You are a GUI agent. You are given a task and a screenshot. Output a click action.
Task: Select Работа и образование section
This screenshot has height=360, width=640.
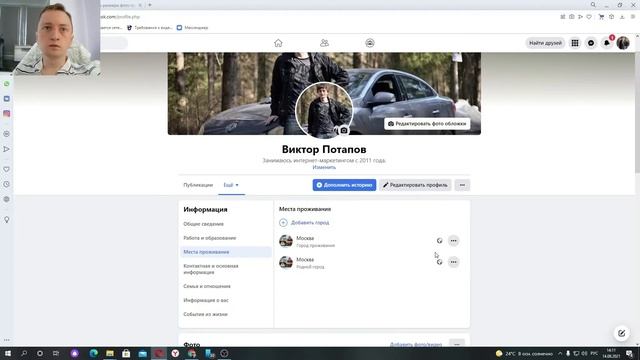210,238
